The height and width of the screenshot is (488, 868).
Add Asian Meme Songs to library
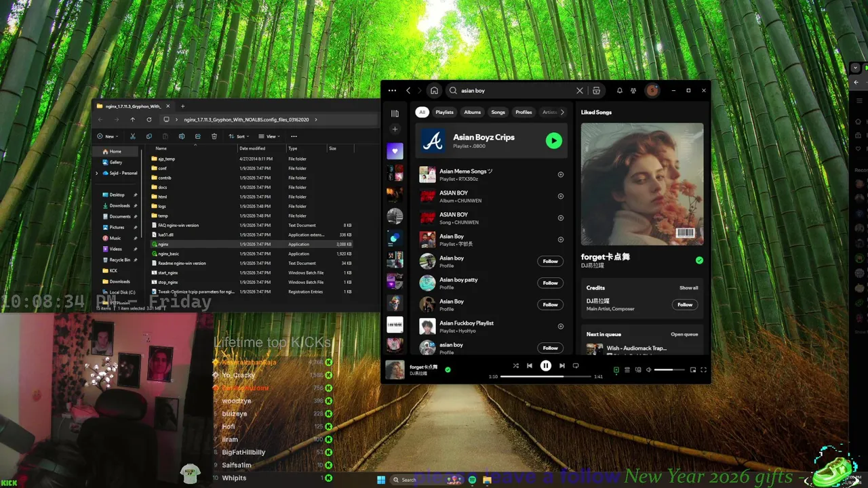click(x=561, y=174)
